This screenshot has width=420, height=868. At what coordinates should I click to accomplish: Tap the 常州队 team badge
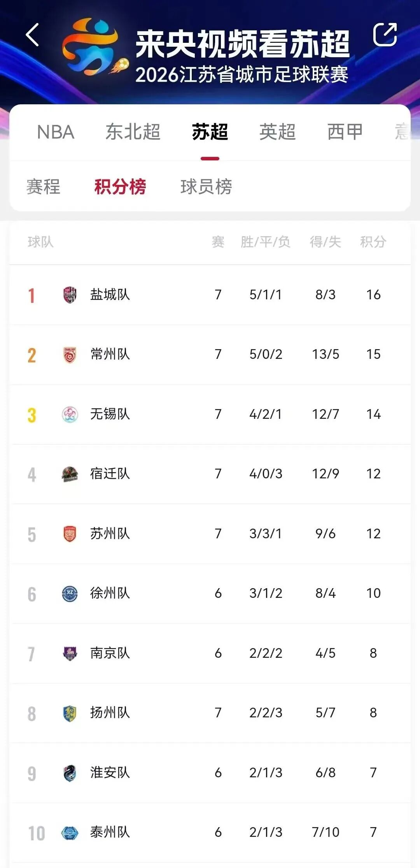click(x=70, y=355)
